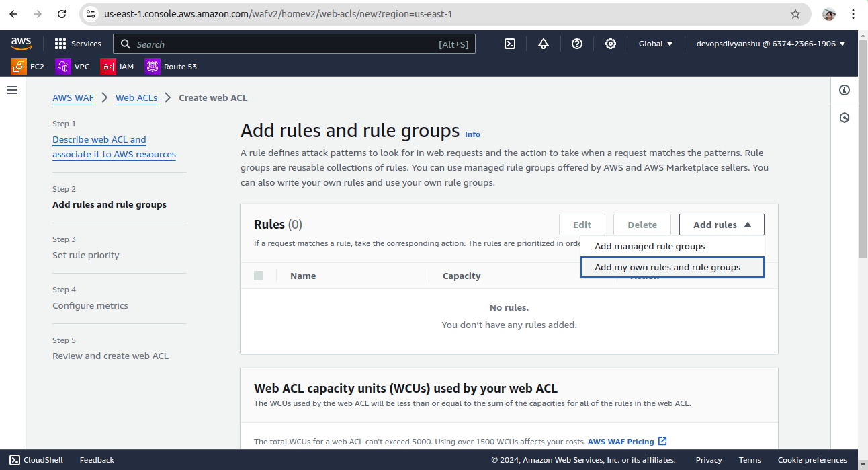The image size is (868, 470).
Task: Collapse the Add rules dropdown
Action: [x=721, y=225]
